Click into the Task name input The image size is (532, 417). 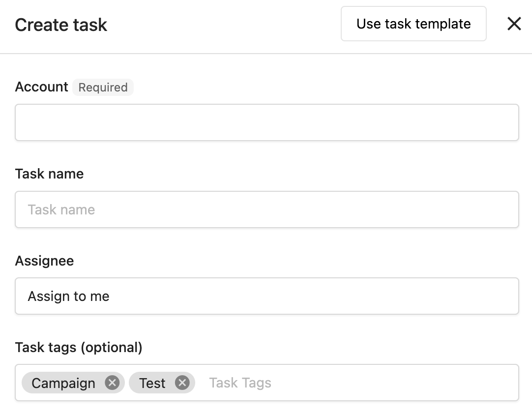coord(266,209)
